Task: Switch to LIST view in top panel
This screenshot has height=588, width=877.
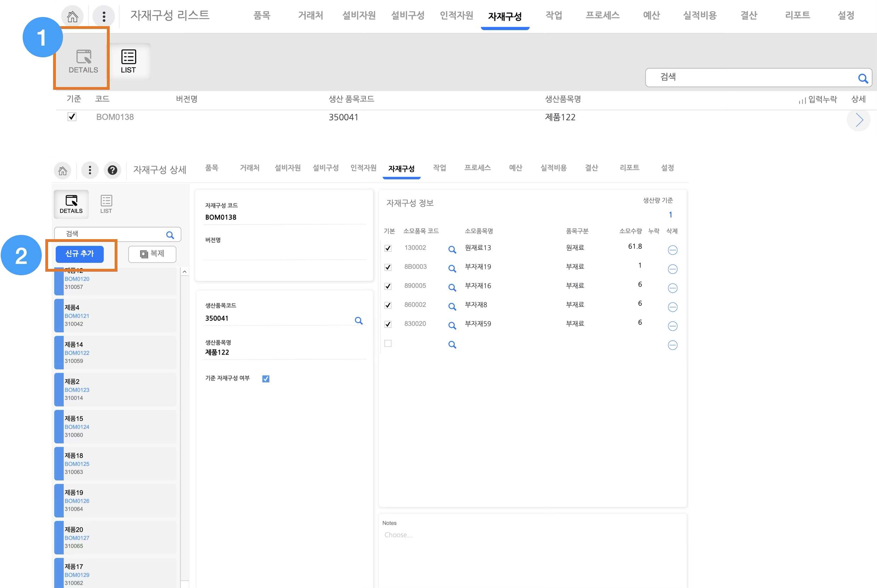Action: coord(128,61)
